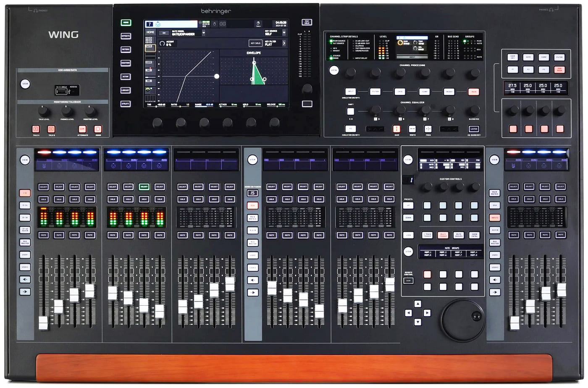Screen dimensions: 588x388
Task: Select the EQ FREQ icon button
Action: tap(428, 129)
